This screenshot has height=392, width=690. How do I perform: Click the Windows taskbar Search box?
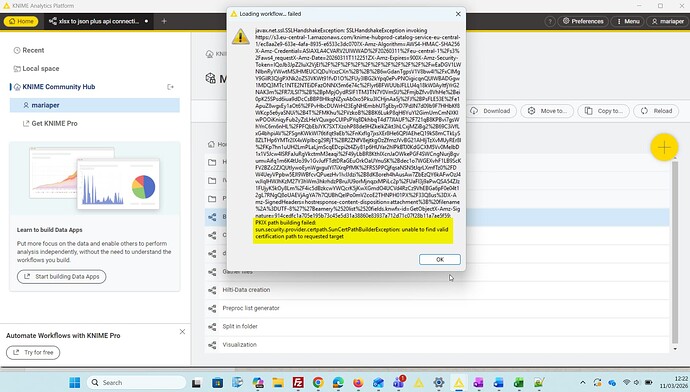(x=136, y=382)
